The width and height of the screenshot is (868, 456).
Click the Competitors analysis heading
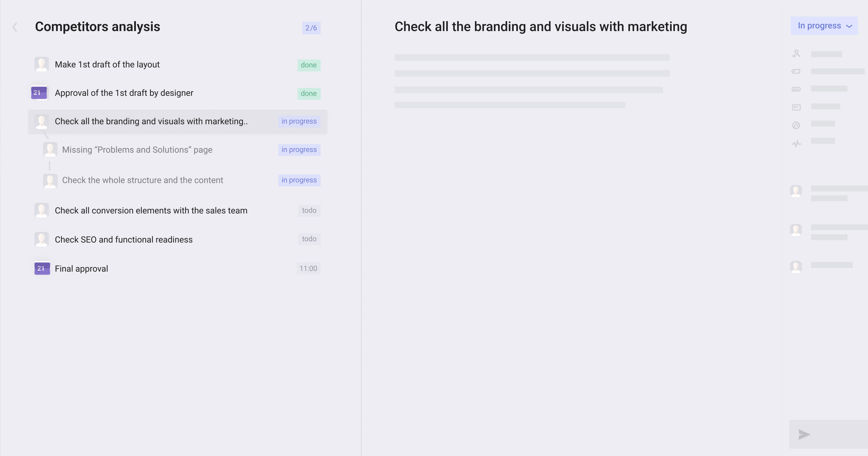tap(98, 27)
